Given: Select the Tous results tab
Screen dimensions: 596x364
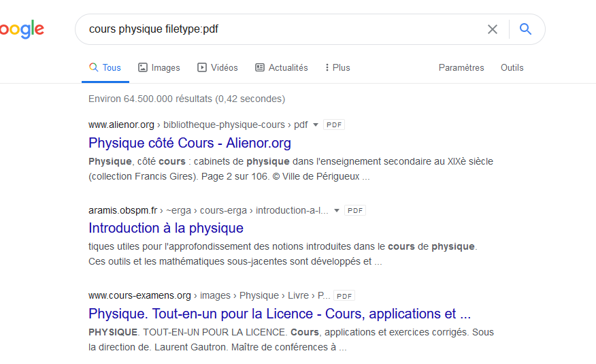Looking at the screenshot, I should [105, 67].
